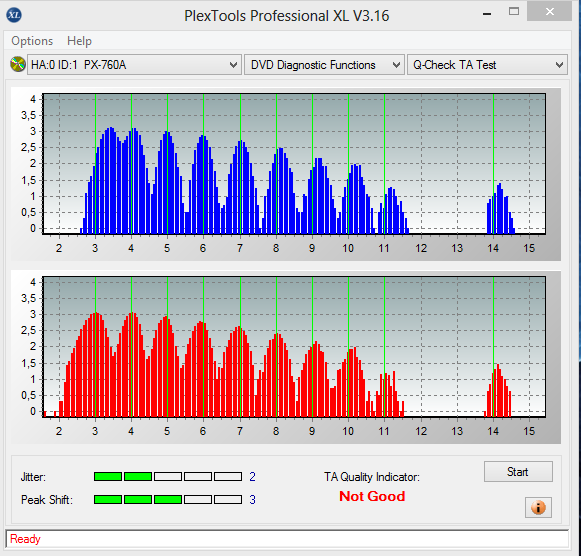
Task: Maximize the PlexTools window
Action: [x=514, y=11]
